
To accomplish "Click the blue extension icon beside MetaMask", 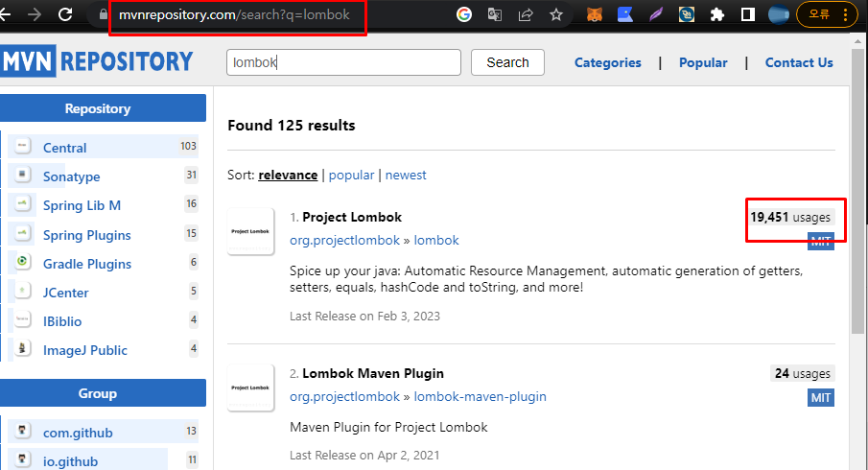I will pos(625,14).
